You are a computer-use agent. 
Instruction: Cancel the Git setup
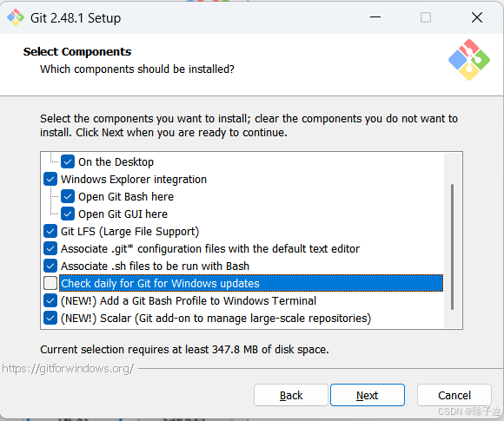454,395
